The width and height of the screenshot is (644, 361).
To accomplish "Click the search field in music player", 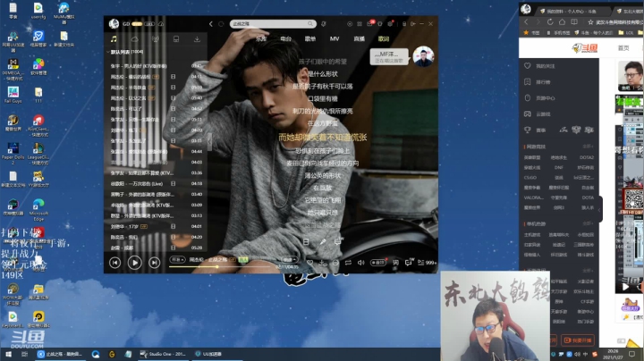I will coord(273,24).
